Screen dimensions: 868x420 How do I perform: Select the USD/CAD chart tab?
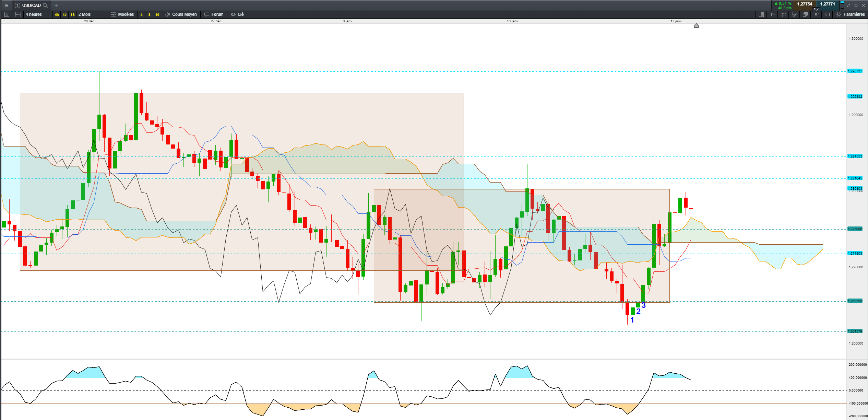pos(32,5)
